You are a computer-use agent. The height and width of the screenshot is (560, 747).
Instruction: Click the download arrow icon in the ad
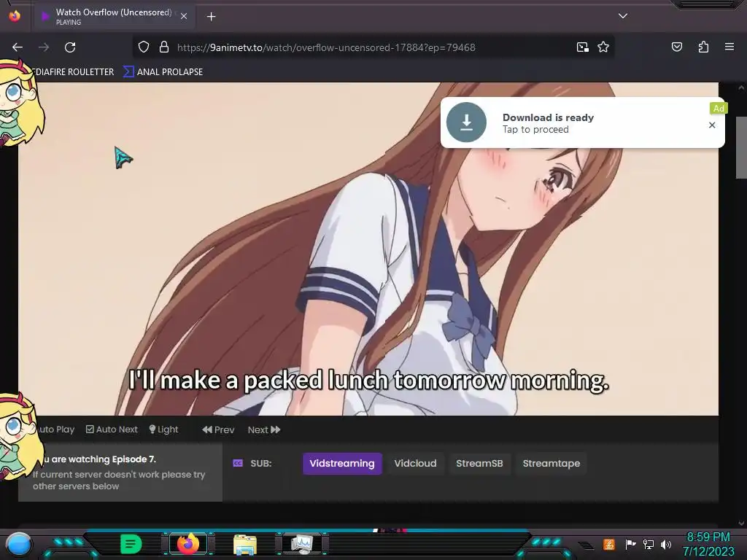[466, 122]
